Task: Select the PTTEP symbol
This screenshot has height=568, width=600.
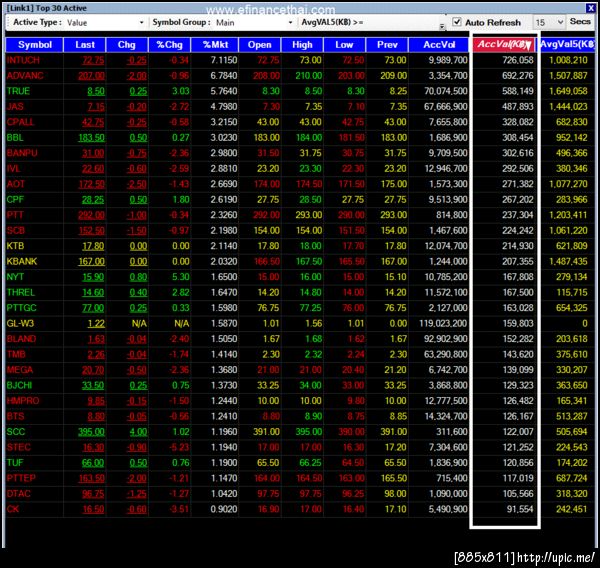Action: click(21, 478)
